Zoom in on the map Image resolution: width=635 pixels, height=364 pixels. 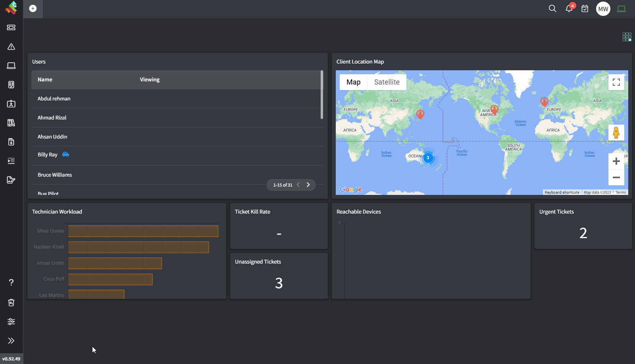(x=616, y=161)
